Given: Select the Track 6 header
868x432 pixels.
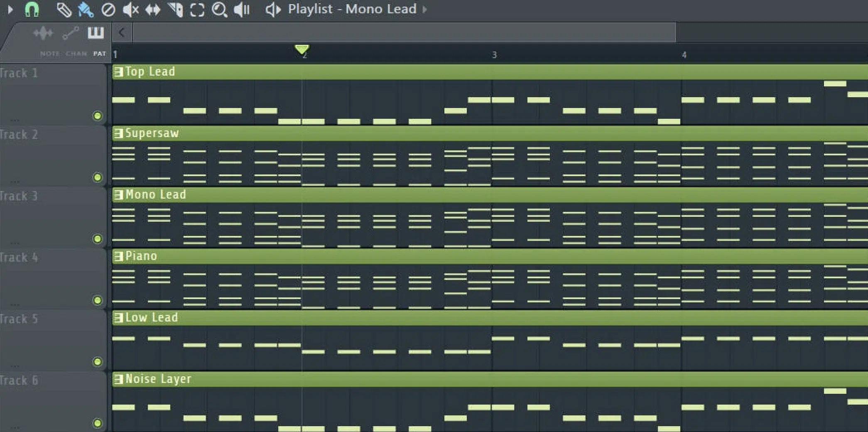Looking at the screenshot, I should click(x=53, y=402).
